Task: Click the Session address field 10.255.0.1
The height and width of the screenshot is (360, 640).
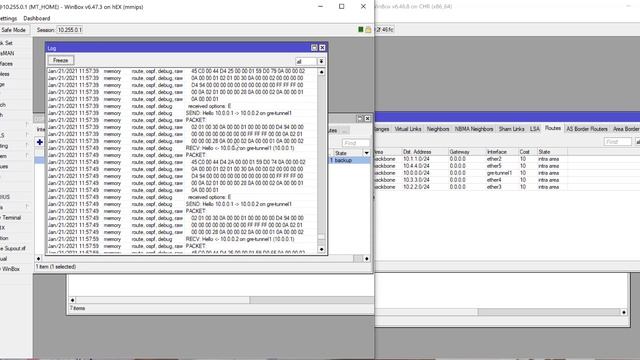Action: tap(70, 30)
